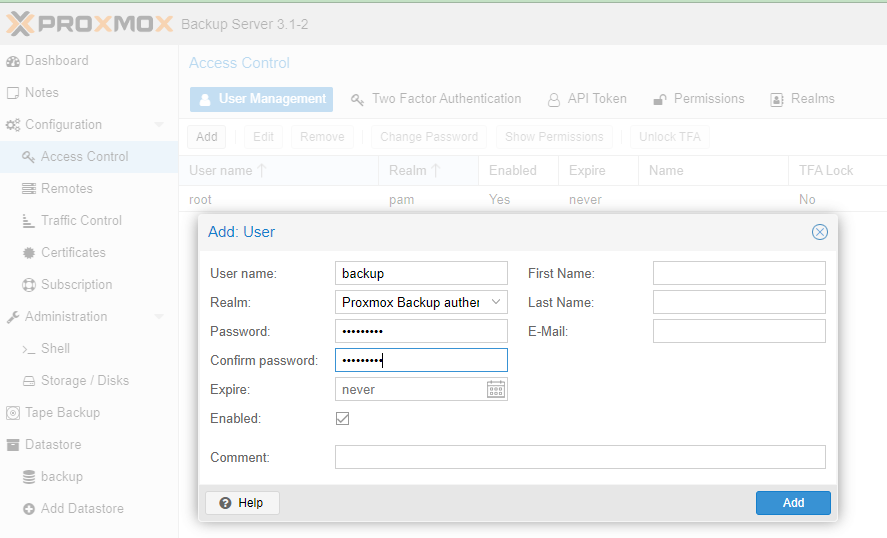Open Subscription page
Screen dimensions: 887x538
tap(77, 284)
